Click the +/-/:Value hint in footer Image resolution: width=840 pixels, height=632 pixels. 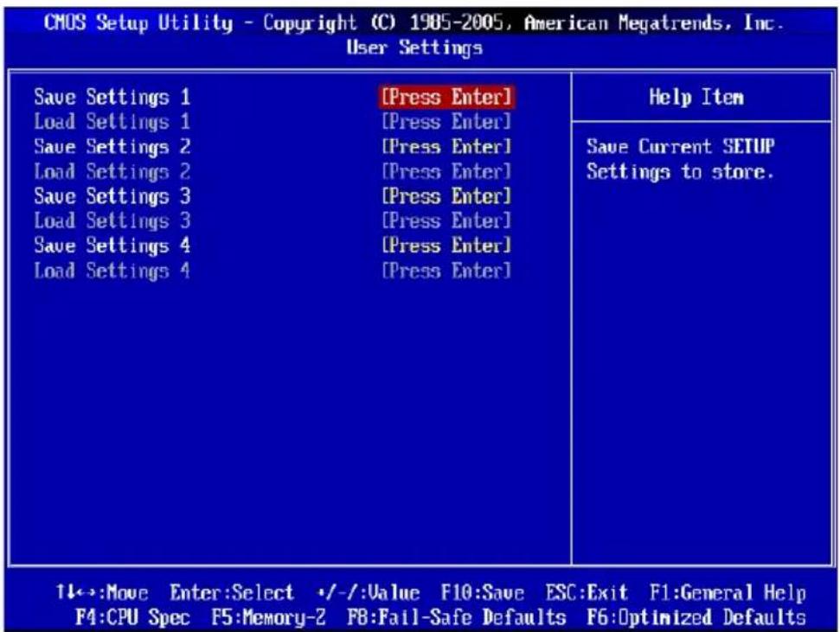pyautogui.click(x=369, y=593)
